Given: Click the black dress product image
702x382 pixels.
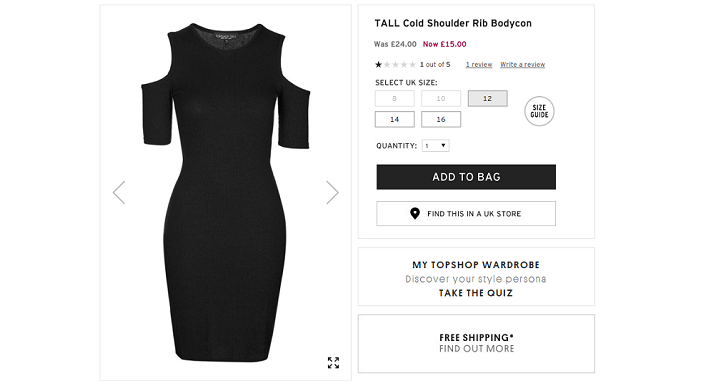Looking at the screenshot, I should pos(226,193).
